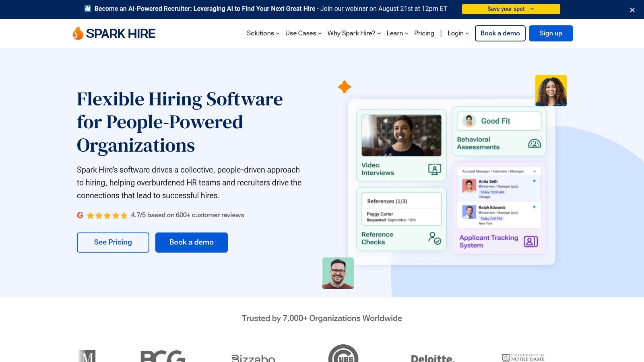The height and width of the screenshot is (362, 644).
Task: Click the star beside Anita Seth
Action: tap(534, 181)
